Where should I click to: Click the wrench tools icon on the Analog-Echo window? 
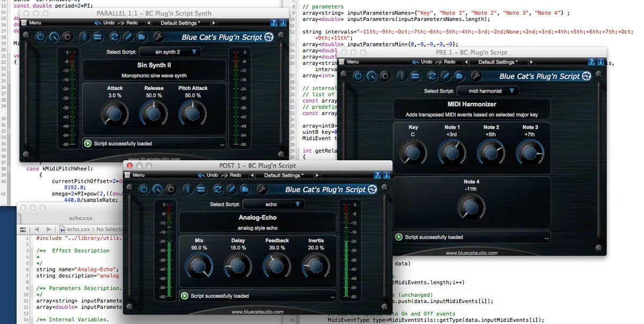click(262, 189)
